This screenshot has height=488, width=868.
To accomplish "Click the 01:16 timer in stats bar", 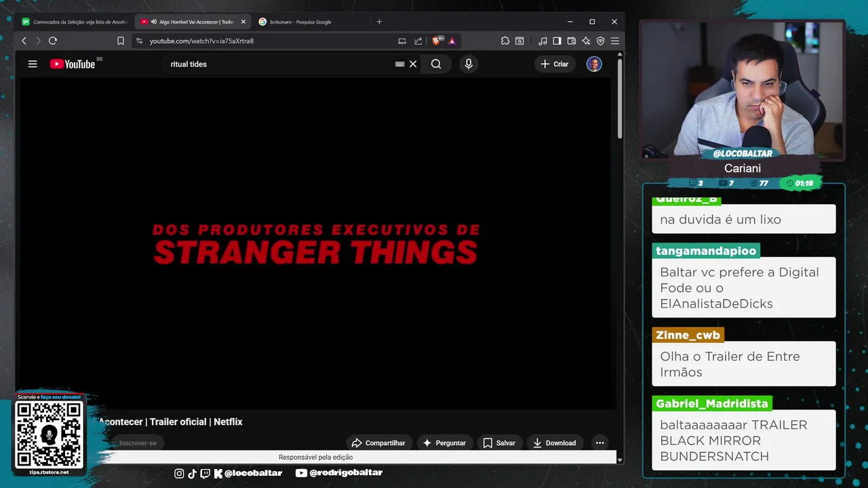I will (x=800, y=183).
